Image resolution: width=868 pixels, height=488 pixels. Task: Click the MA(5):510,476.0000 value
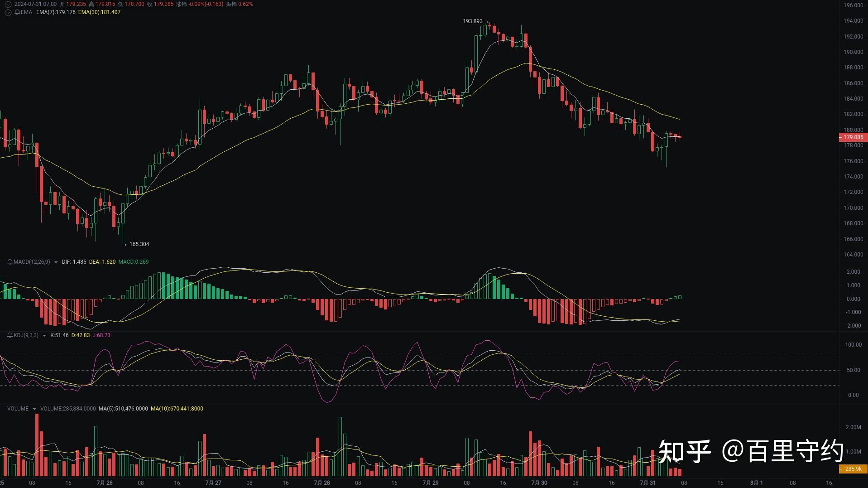coord(123,409)
